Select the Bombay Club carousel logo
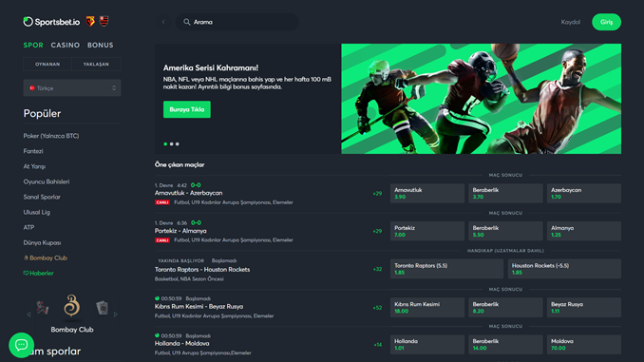 tap(72, 306)
